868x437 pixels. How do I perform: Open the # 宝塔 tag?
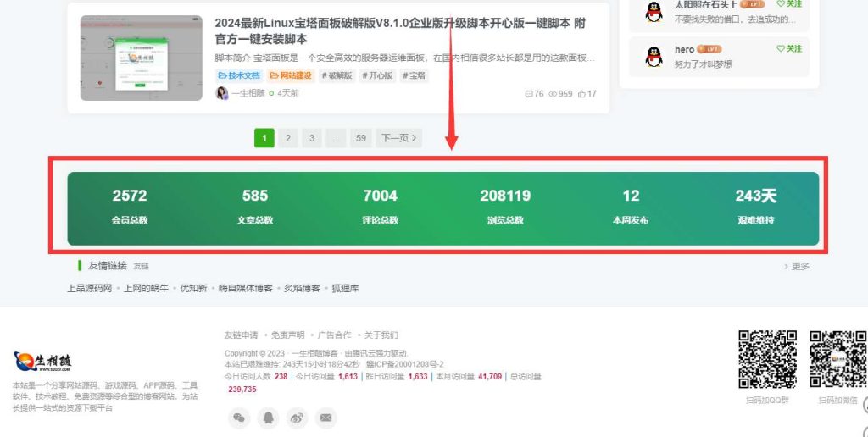click(414, 75)
